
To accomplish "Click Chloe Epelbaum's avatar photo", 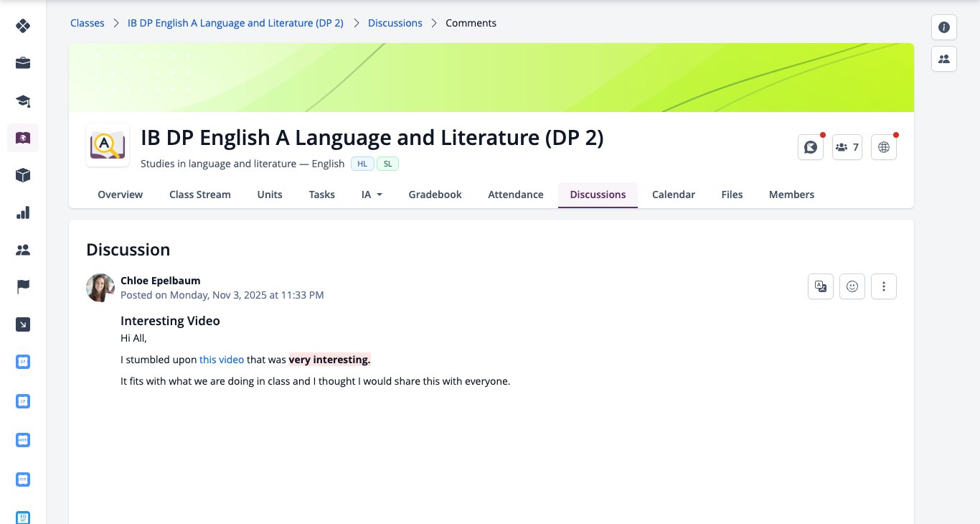I will point(100,288).
